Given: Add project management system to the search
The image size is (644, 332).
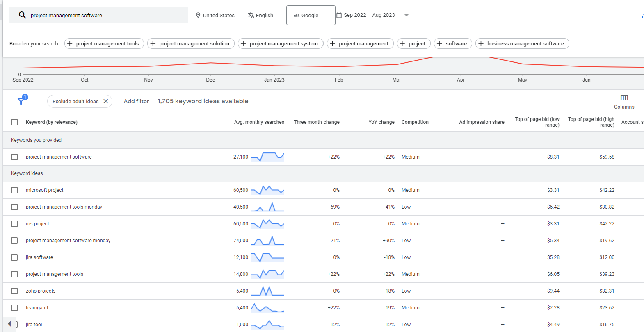Looking at the screenshot, I should tap(281, 43).
